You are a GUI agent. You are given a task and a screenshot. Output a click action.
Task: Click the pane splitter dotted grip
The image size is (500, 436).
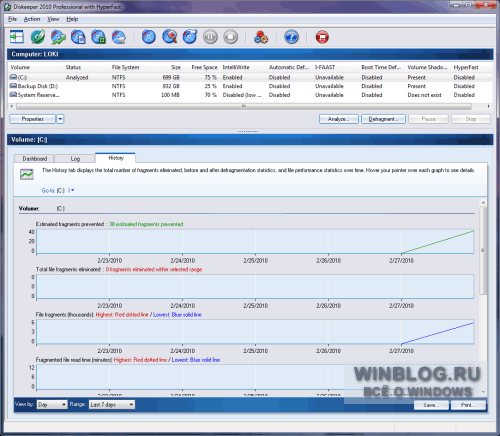tap(248, 131)
